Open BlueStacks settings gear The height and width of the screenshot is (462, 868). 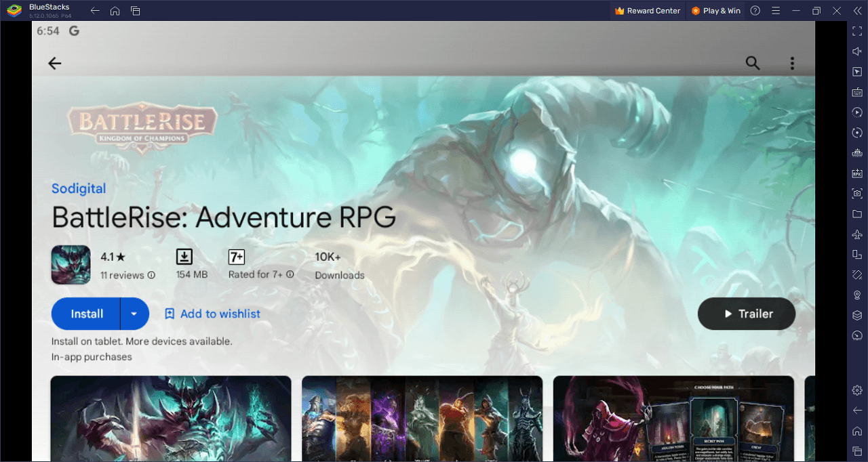click(857, 390)
